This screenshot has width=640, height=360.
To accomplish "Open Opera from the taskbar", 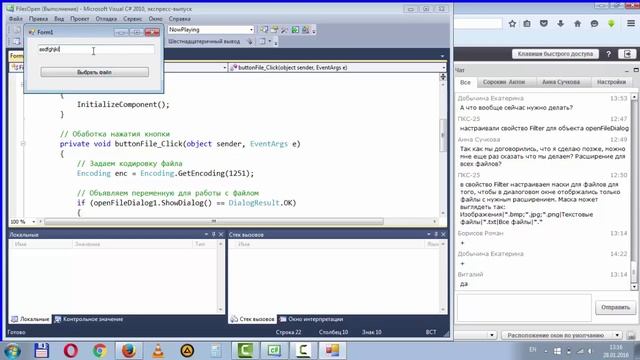I will tap(71, 351).
